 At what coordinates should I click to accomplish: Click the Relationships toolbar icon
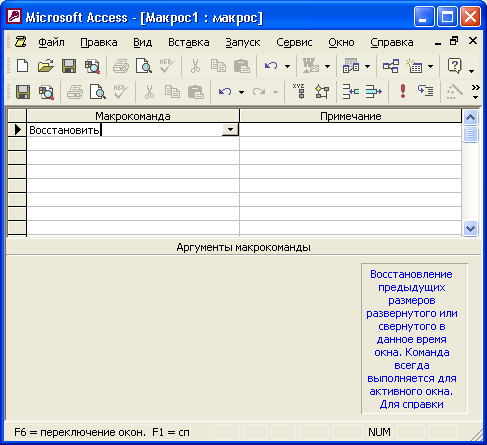(x=390, y=66)
